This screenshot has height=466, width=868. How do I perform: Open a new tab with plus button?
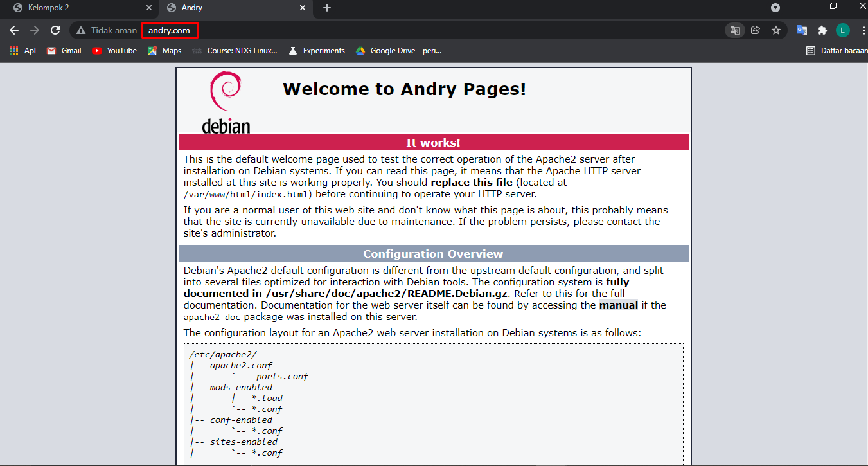pos(327,8)
